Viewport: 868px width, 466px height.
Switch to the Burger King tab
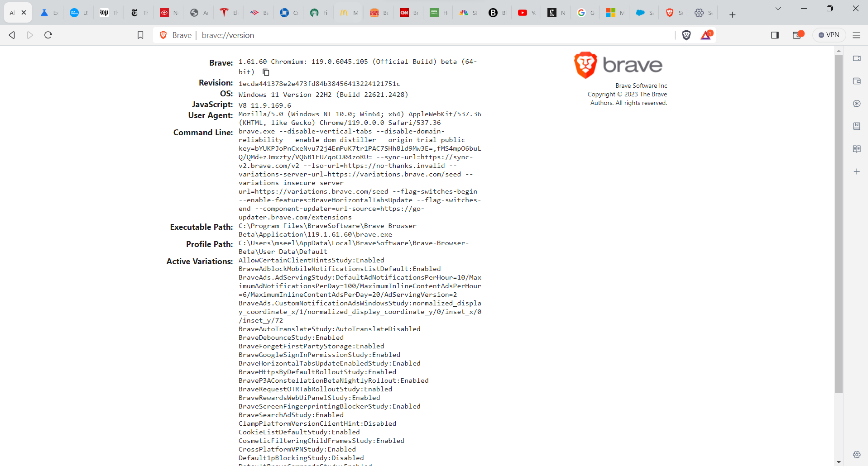point(379,13)
